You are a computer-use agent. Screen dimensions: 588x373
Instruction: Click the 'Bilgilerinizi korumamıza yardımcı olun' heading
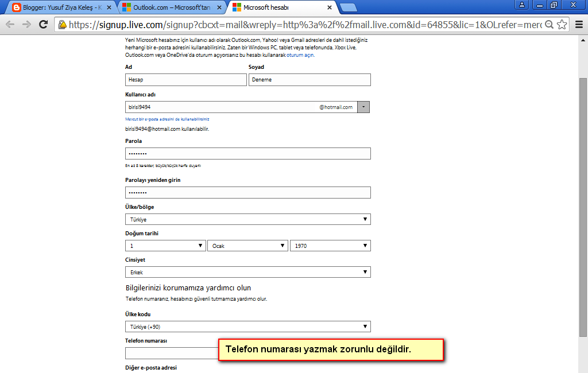[188, 288]
